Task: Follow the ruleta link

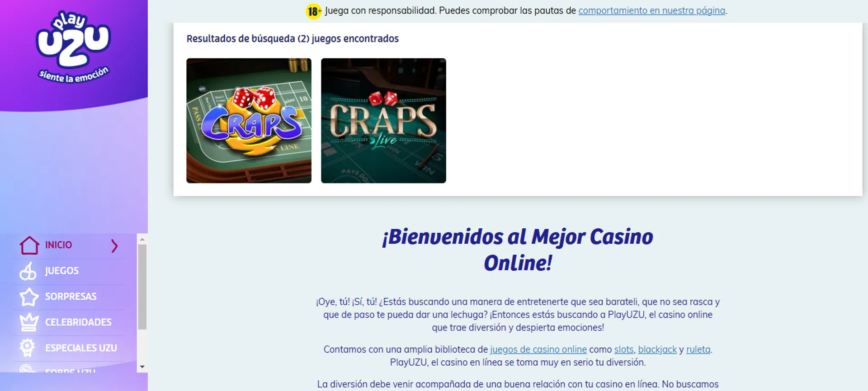Action: pyautogui.click(x=698, y=349)
